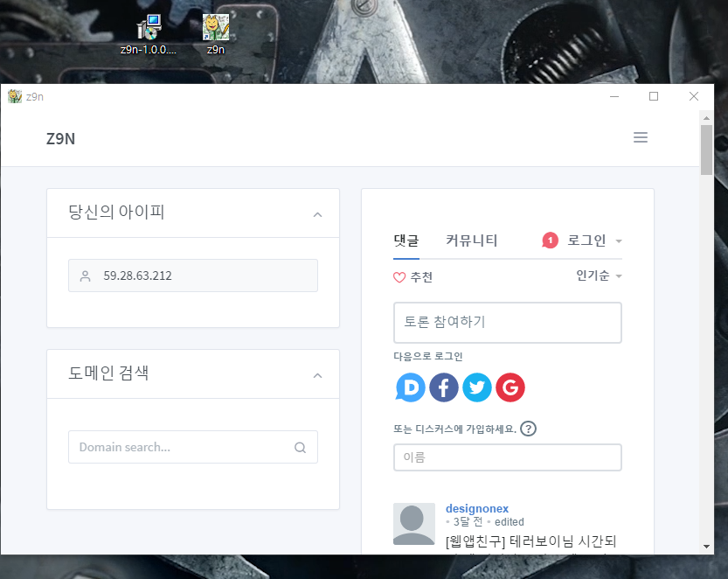This screenshot has width=728, height=579.
Task: Click the vertical scrollbar thumb
Action: coord(707,150)
